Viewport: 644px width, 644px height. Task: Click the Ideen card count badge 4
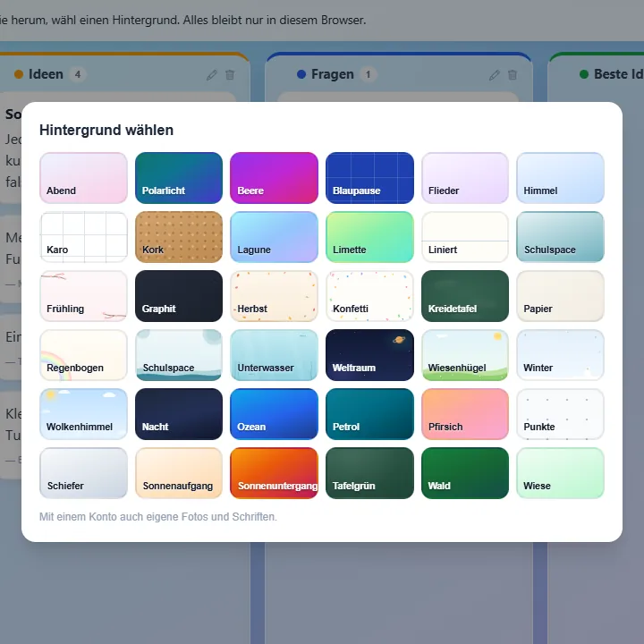click(x=78, y=75)
